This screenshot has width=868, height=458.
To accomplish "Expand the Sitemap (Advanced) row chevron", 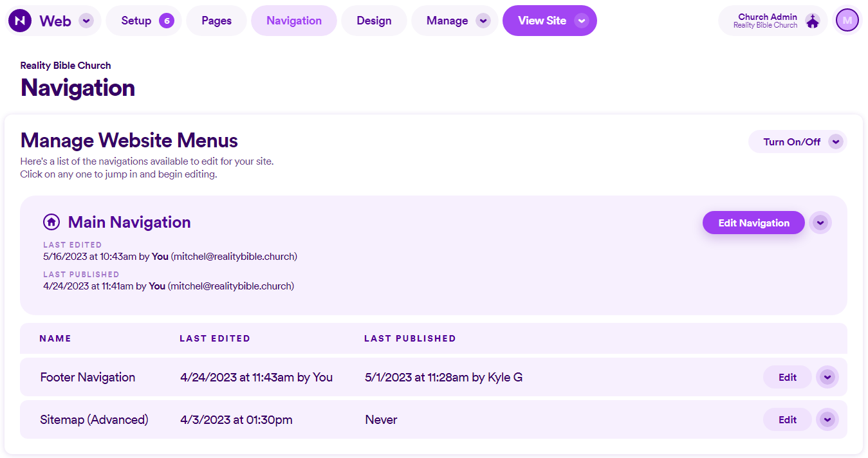I will 827,419.
